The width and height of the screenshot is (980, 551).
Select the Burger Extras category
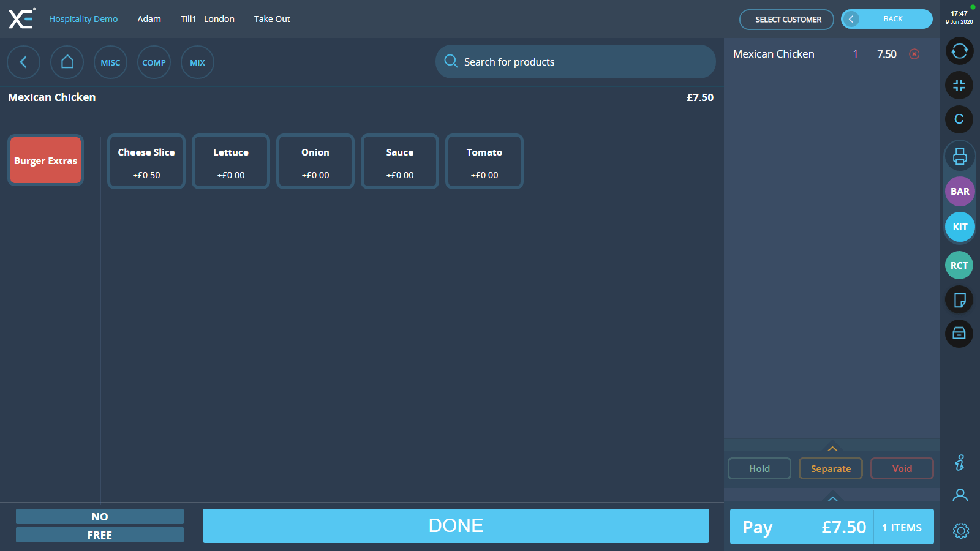click(x=46, y=160)
